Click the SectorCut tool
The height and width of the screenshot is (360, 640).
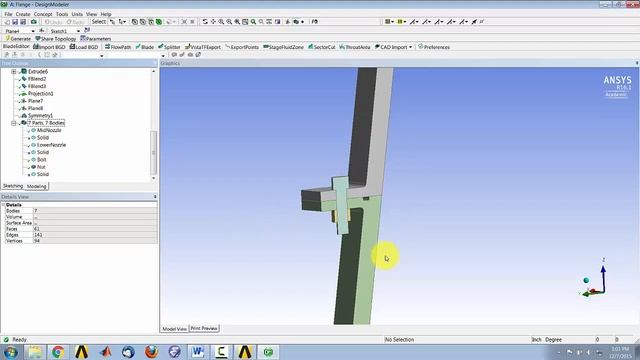pyautogui.click(x=321, y=47)
